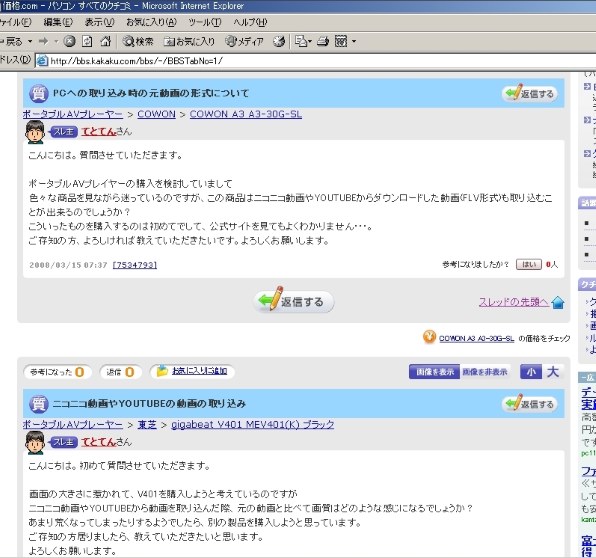Open COWON A3 A3-30G-SL price check link
This screenshot has width=596, height=558.
point(476,338)
